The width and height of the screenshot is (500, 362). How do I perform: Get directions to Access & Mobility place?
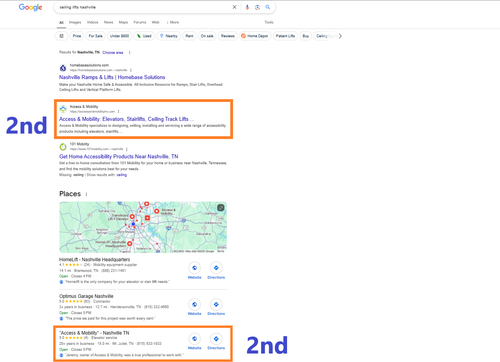(x=216, y=341)
